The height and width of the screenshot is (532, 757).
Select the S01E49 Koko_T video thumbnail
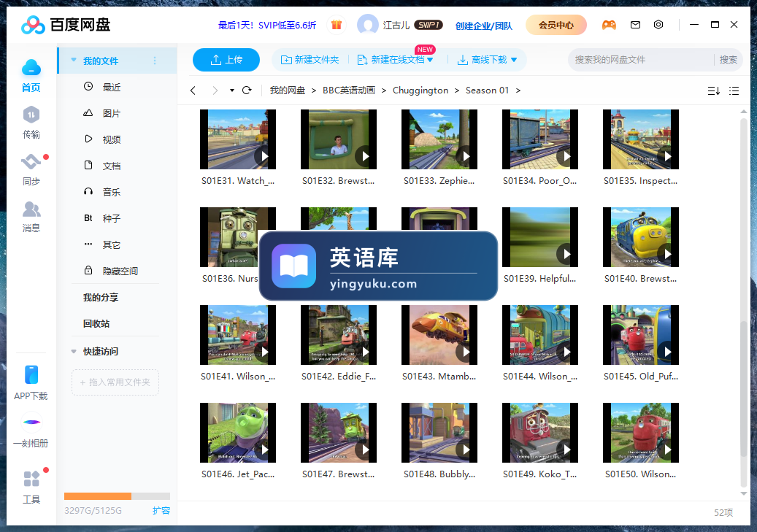point(539,433)
